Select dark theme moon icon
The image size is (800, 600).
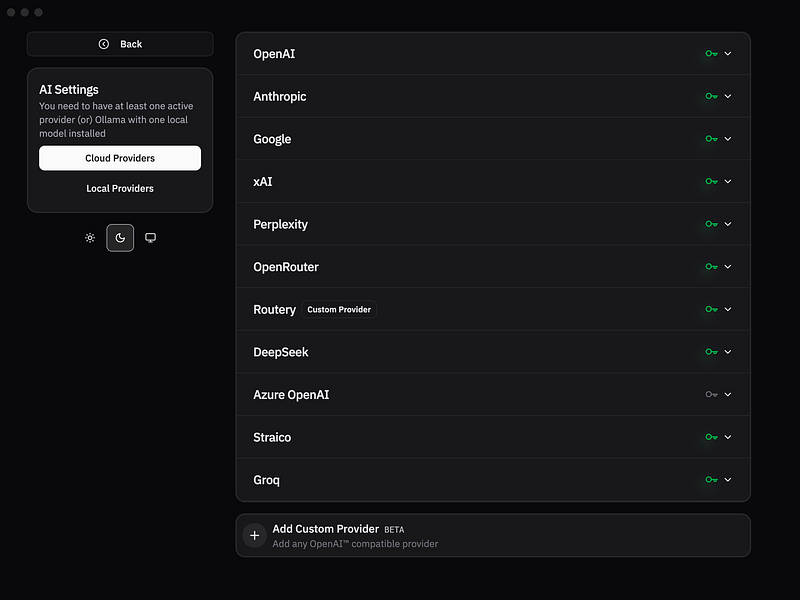point(120,238)
